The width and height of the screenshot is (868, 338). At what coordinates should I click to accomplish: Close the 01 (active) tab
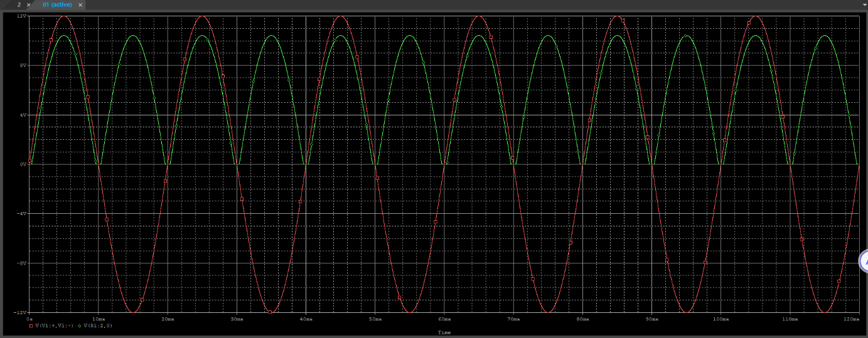coord(80,4)
